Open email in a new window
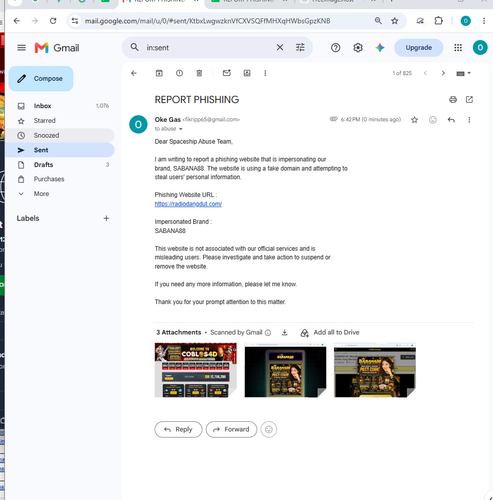Screen dimensions: 493x500 [x=469, y=99]
